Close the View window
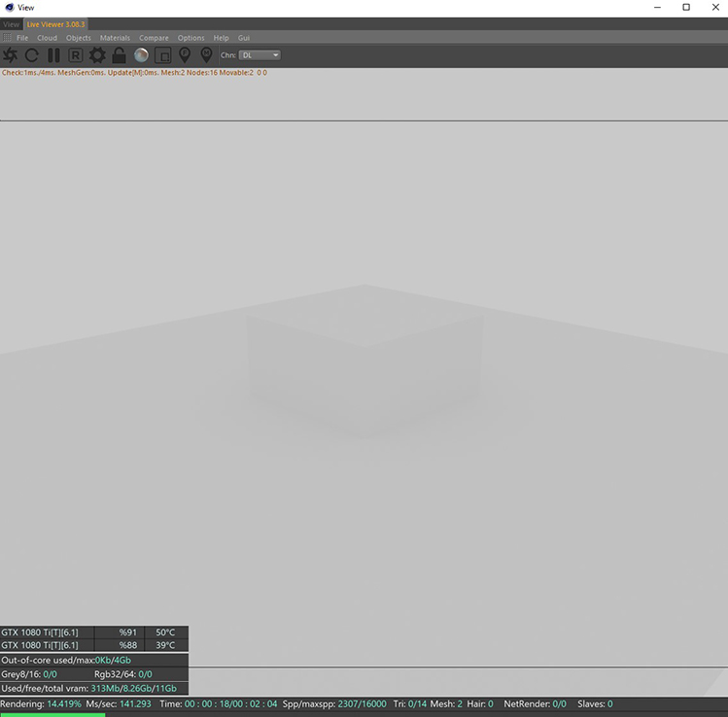The width and height of the screenshot is (728, 717). (715, 7)
